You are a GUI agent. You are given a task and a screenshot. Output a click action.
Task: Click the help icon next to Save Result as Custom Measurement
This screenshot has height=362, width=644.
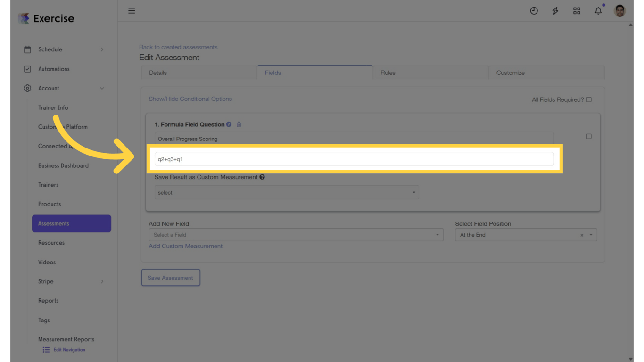262,177
